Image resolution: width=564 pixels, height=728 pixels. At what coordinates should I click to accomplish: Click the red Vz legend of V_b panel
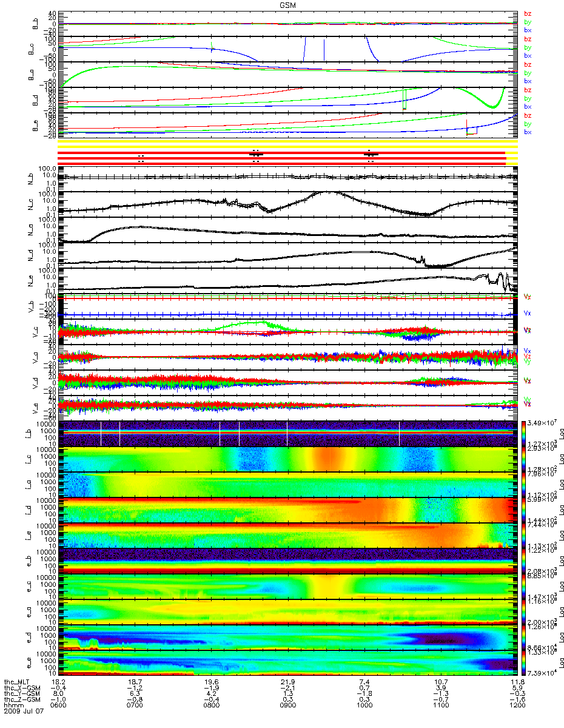tap(528, 297)
